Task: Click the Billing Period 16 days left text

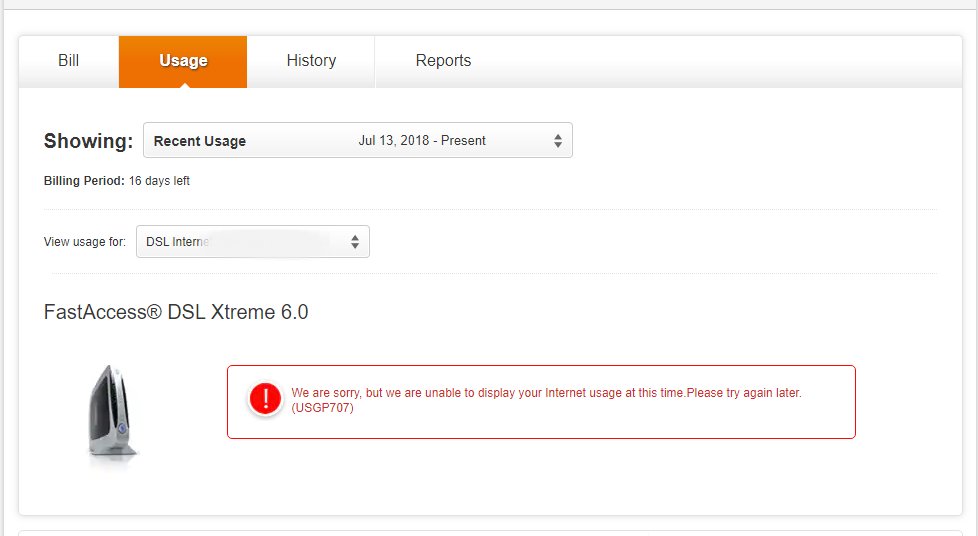Action: [x=117, y=181]
